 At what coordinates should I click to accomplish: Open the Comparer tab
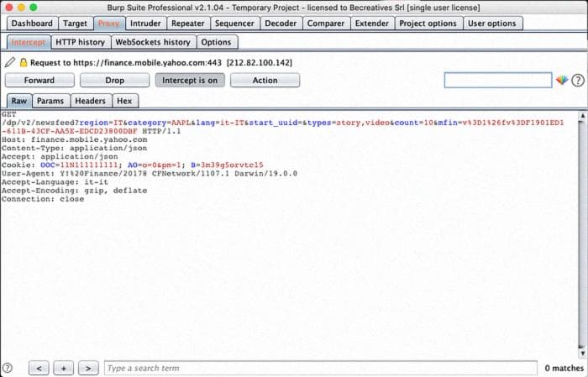[326, 24]
